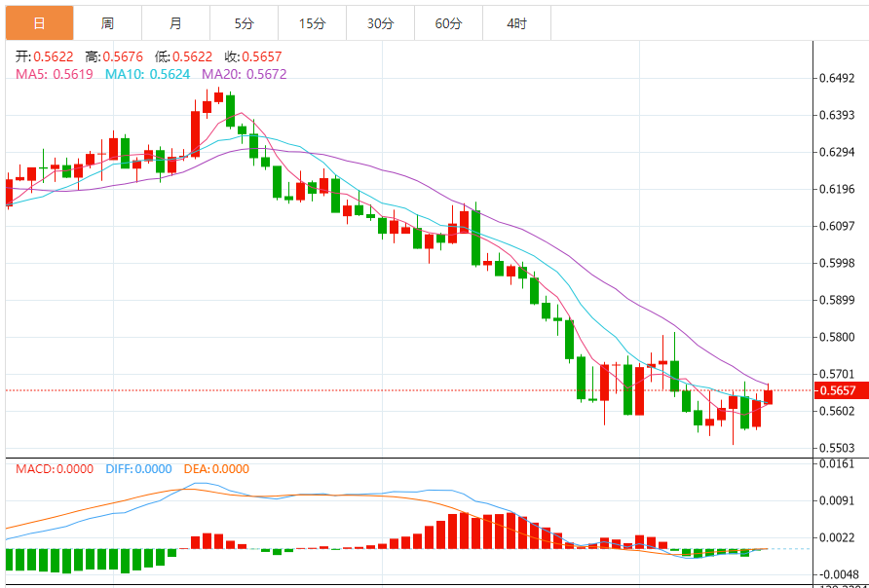Click the MA20 indicator label
This screenshot has height=588, width=869.
(x=244, y=74)
